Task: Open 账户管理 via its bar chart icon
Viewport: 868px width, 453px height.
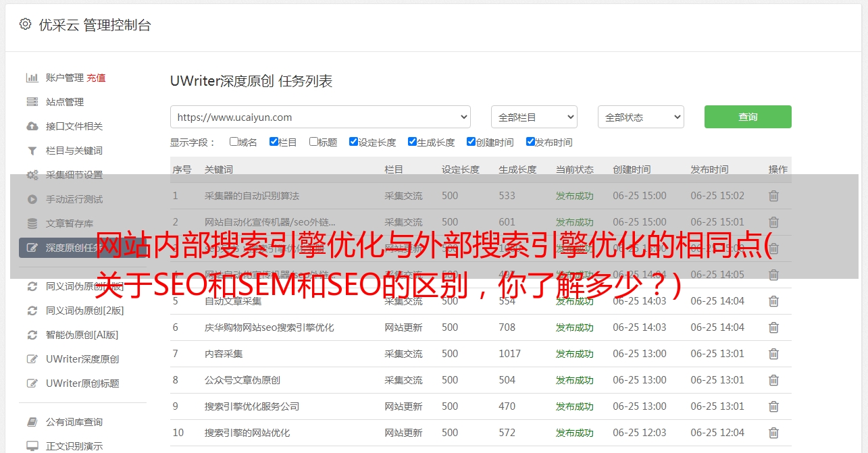Action: tap(32, 78)
